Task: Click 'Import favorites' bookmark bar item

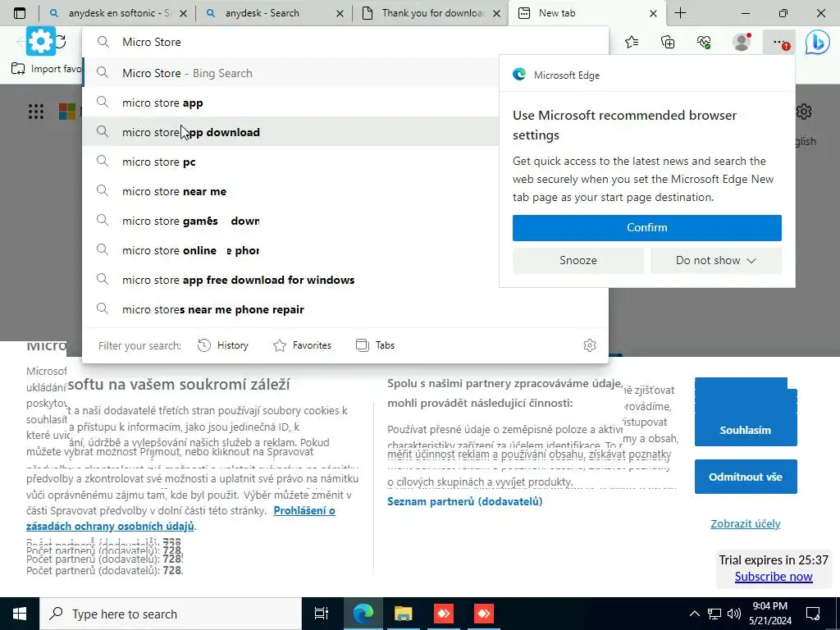Action: tap(47, 69)
